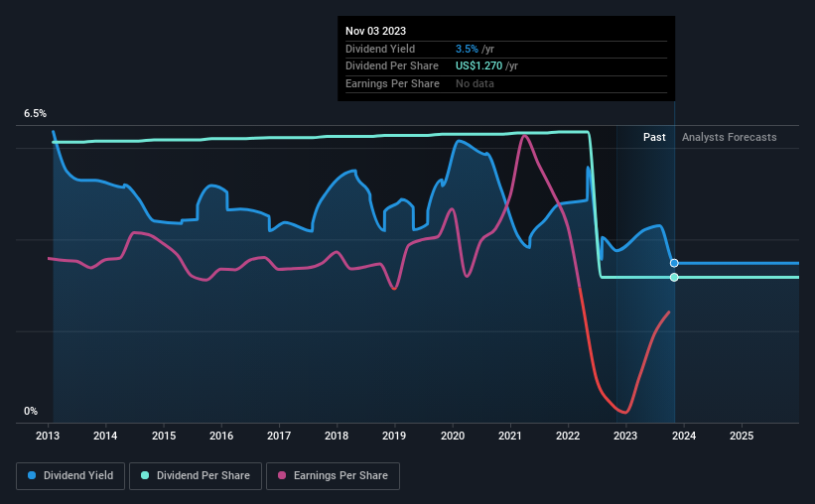
Task: Click the Past section label
Action: [654, 137]
